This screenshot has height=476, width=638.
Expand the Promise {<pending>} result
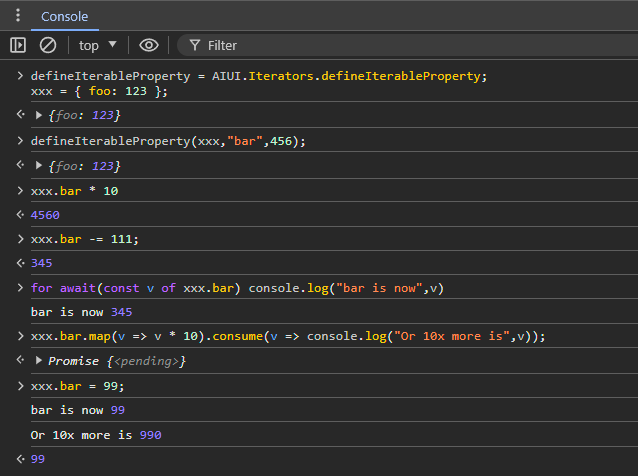click(x=40, y=361)
